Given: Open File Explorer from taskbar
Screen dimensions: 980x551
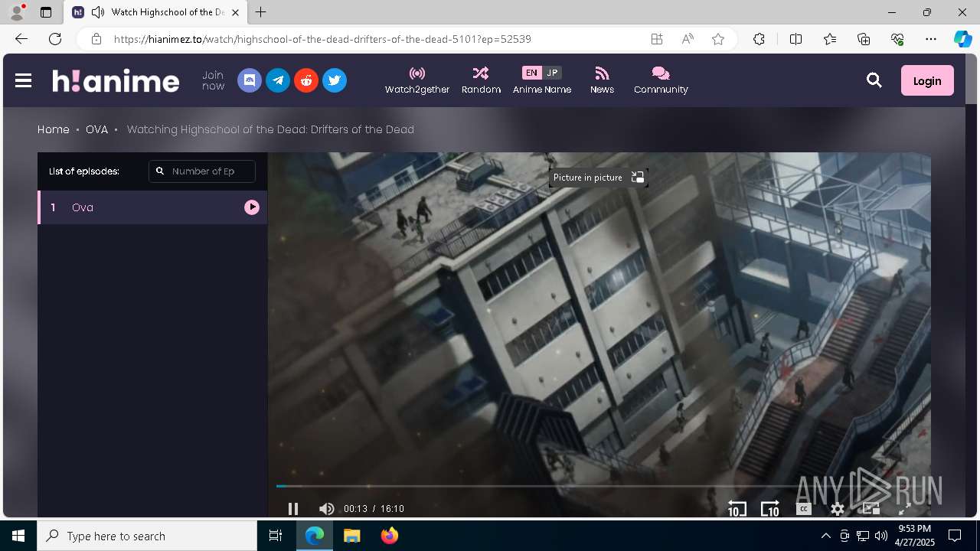Looking at the screenshot, I should (x=351, y=536).
